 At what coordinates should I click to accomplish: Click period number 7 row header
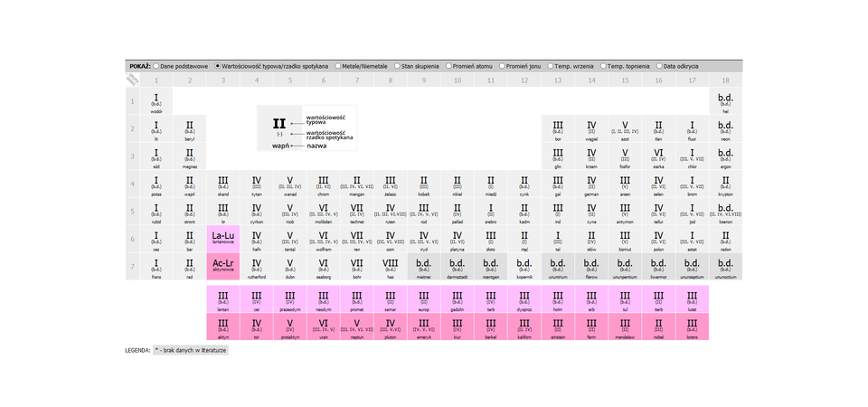[132, 266]
